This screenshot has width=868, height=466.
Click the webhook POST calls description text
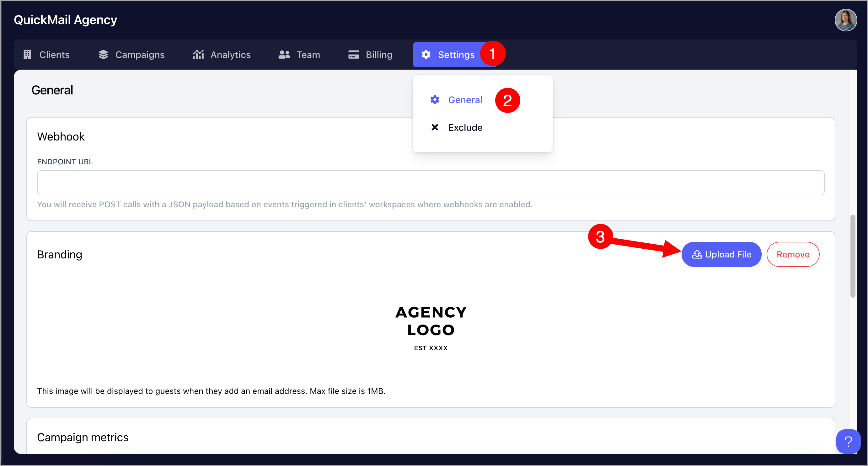(285, 204)
